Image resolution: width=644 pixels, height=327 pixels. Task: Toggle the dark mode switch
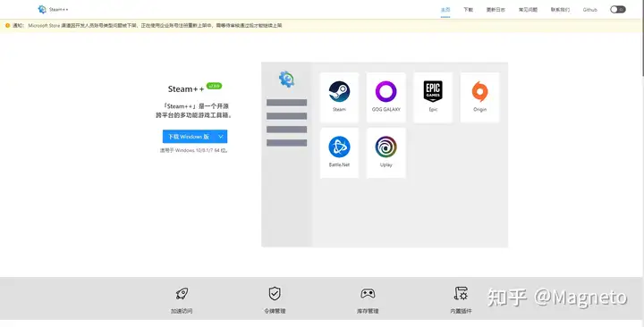coord(618,10)
